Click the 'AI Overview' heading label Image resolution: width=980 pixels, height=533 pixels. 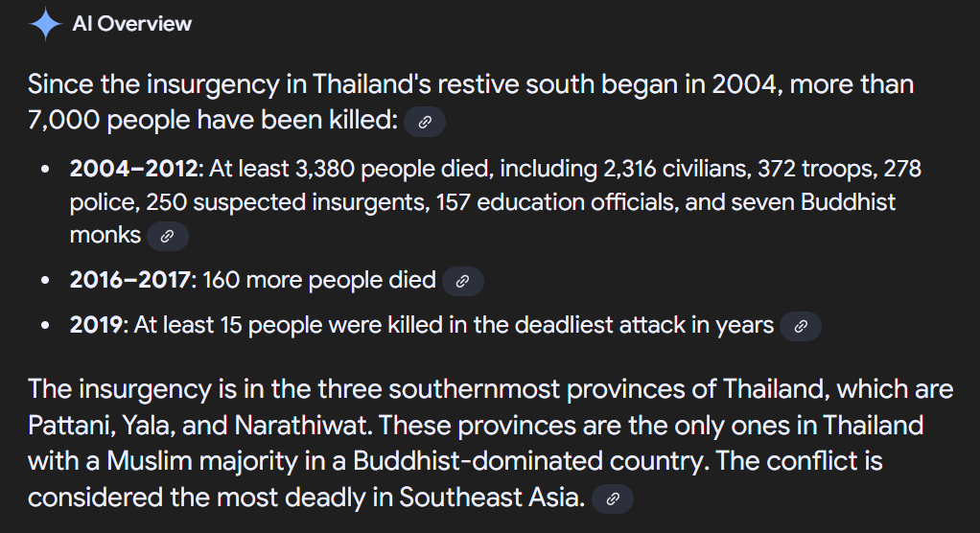click(x=132, y=24)
